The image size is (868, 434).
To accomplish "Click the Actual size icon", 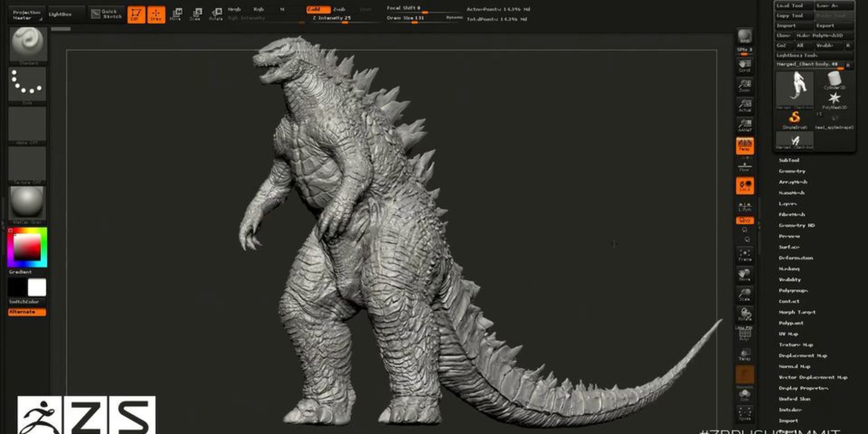I will coord(744,106).
